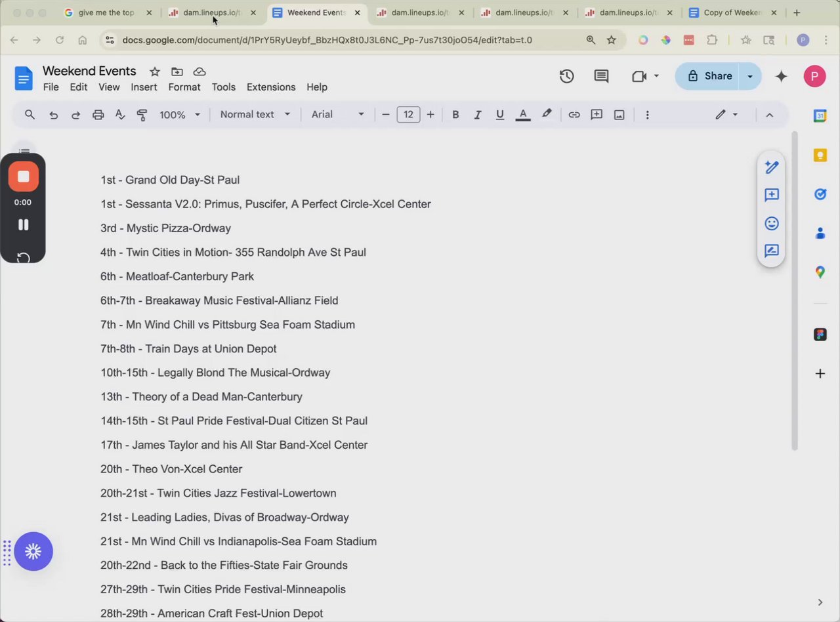
Task: Expand the Share options arrow
Action: (750, 77)
